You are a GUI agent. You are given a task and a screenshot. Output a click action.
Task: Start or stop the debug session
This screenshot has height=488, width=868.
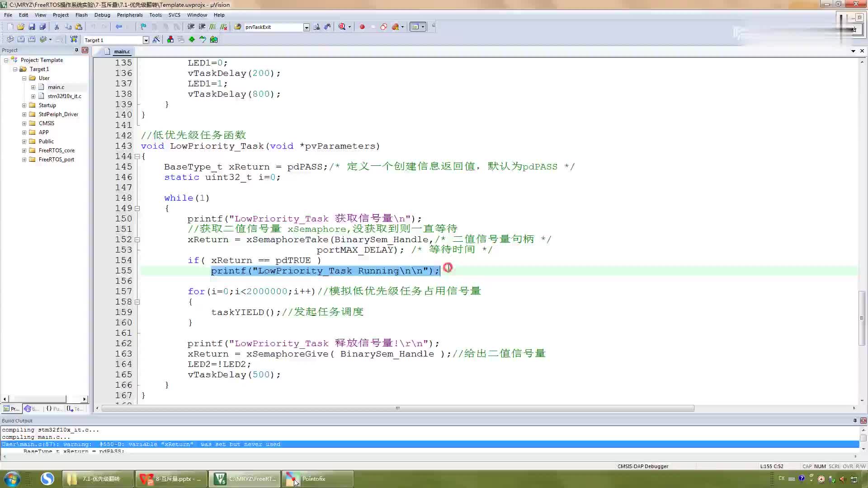(342, 27)
